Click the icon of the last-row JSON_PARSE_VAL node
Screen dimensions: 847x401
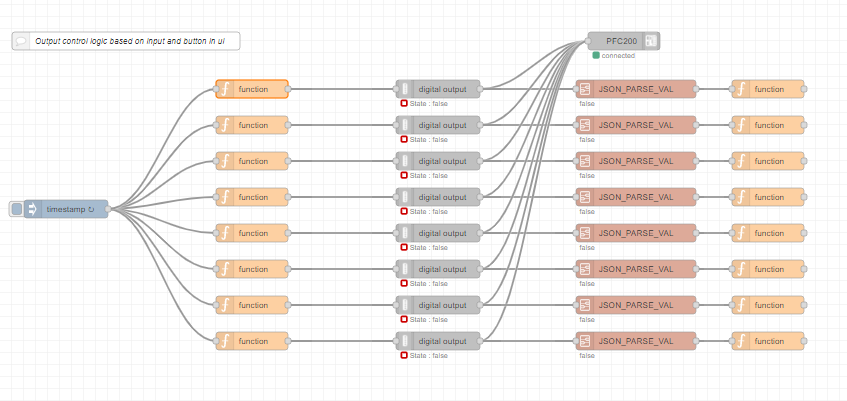pos(585,341)
